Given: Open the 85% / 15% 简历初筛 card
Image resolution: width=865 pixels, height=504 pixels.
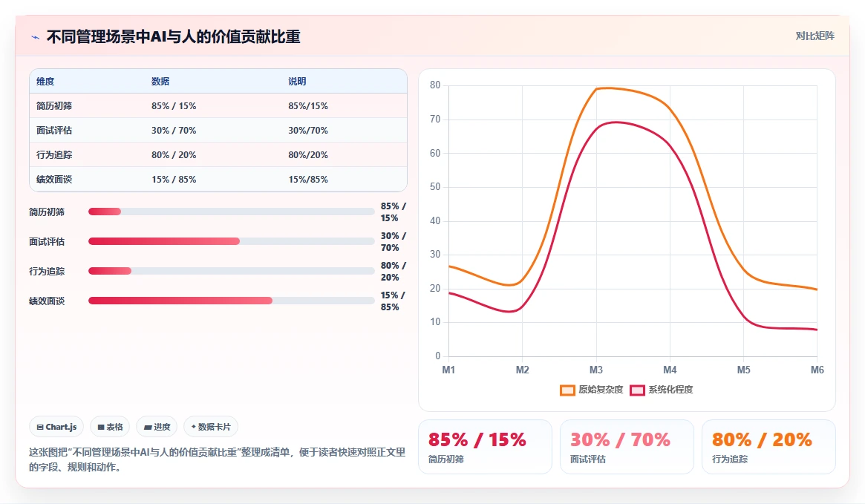Looking at the screenshot, I should pyautogui.click(x=485, y=447).
